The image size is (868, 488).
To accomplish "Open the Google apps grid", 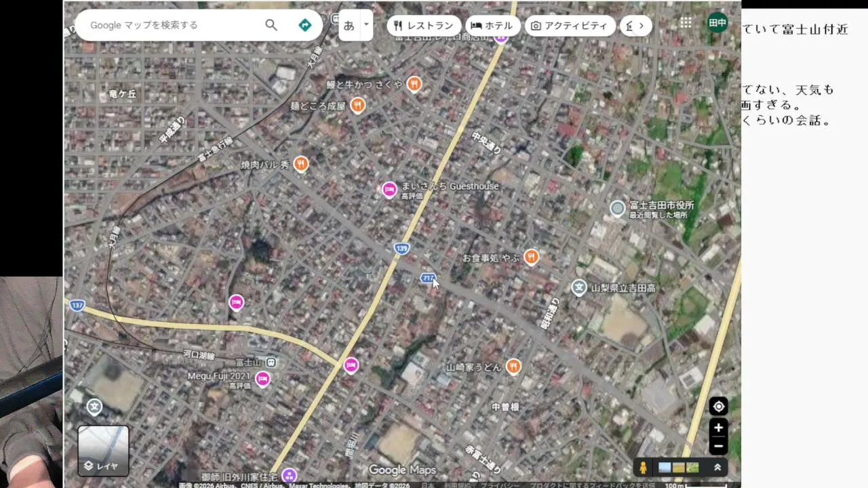I will (686, 22).
